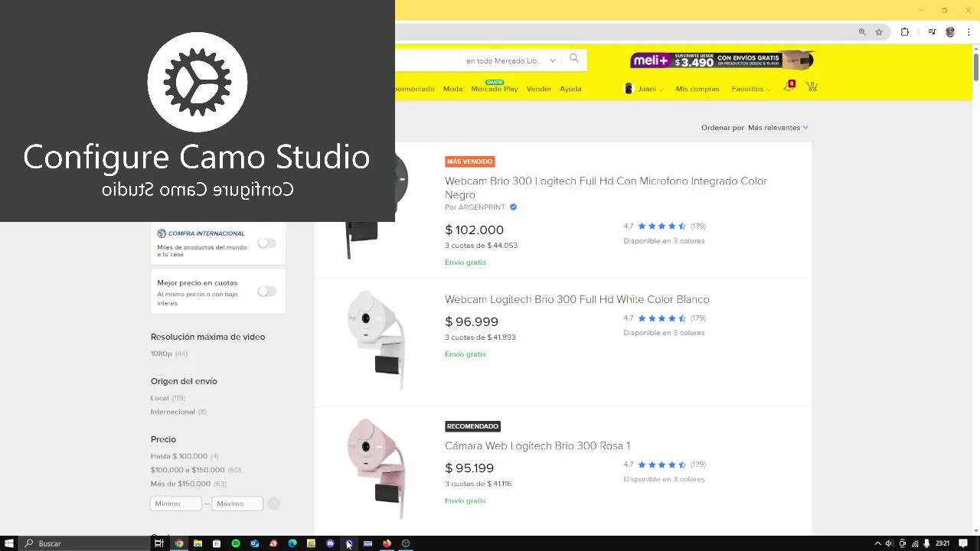Click the meli+ subscription banner
980x551 pixels.
[x=721, y=60]
